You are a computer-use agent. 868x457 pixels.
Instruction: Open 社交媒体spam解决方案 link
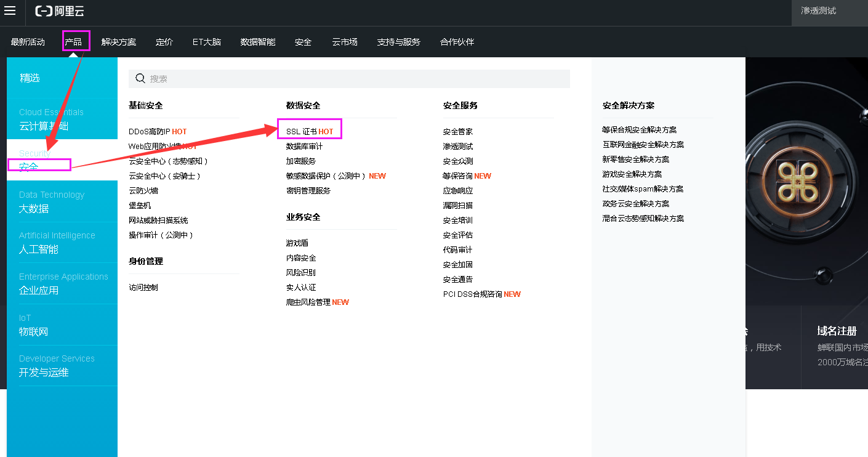tap(643, 189)
